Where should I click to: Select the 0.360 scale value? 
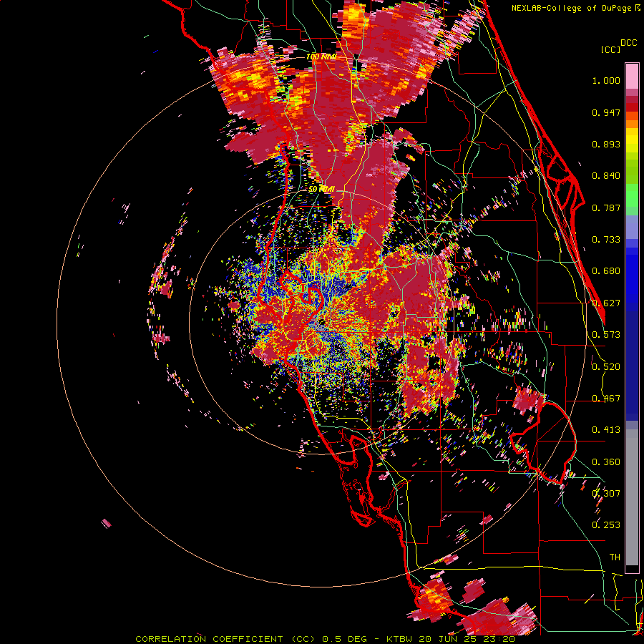(606, 462)
